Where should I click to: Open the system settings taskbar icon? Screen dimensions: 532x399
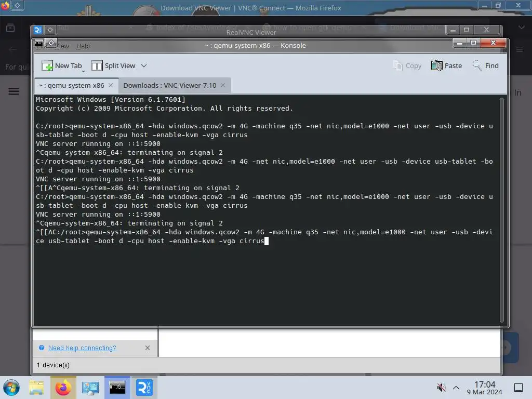90,388
